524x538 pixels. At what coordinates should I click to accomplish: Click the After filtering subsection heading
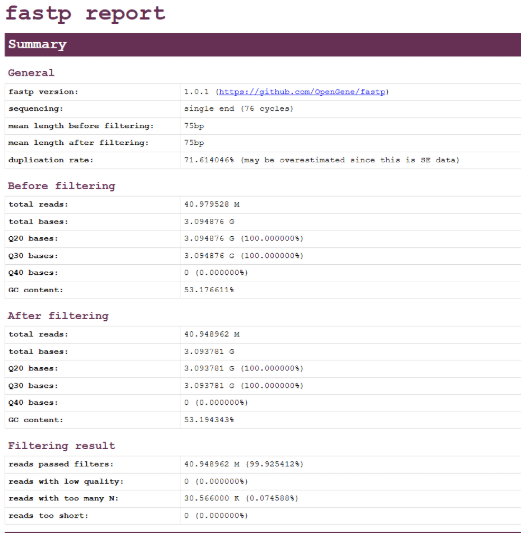[58, 316]
